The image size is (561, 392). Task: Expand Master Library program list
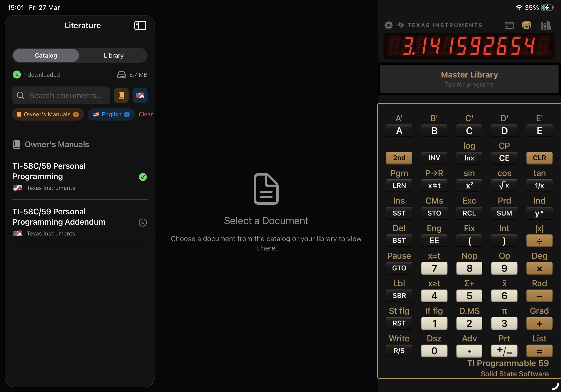469,79
